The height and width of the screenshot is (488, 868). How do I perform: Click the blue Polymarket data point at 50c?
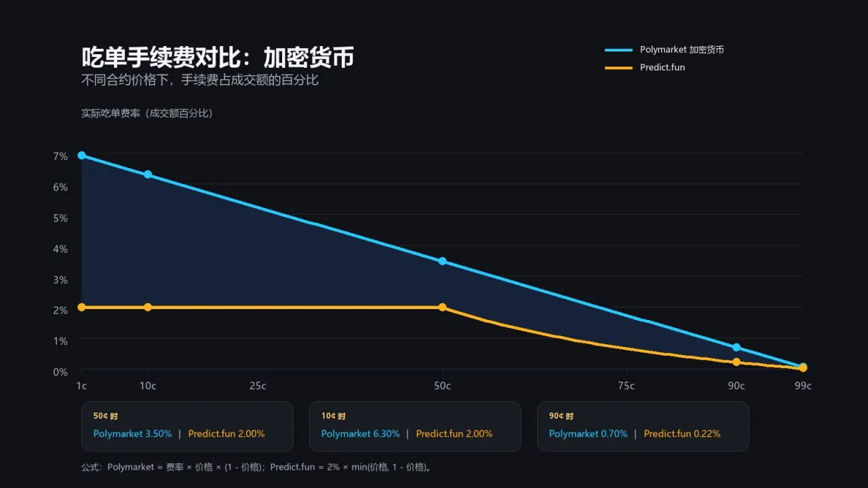442,261
